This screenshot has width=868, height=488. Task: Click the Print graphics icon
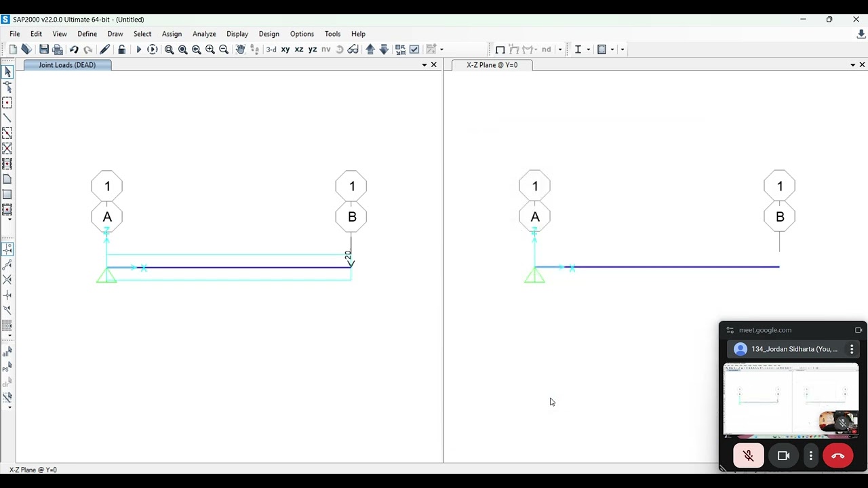click(58, 49)
